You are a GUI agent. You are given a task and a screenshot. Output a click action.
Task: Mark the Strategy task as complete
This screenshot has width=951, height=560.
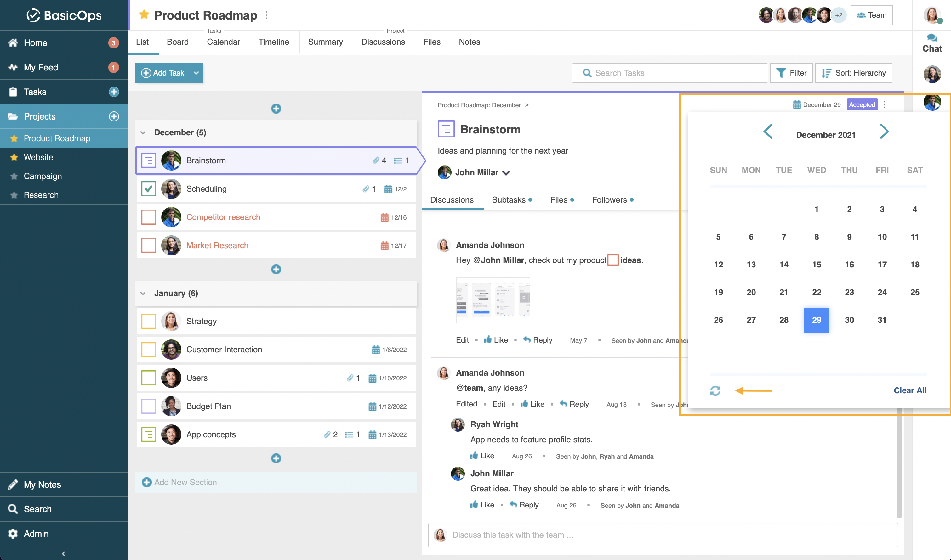point(148,321)
